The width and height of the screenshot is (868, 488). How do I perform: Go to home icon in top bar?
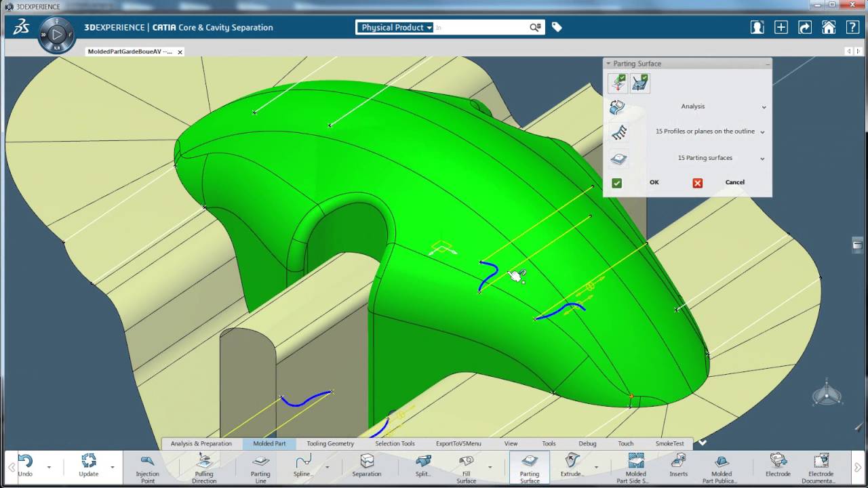click(x=829, y=28)
